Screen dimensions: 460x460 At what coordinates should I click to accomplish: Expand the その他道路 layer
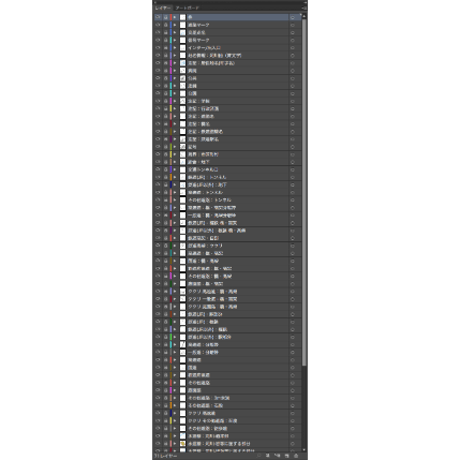pyautogui.click(x=175, y=383)
